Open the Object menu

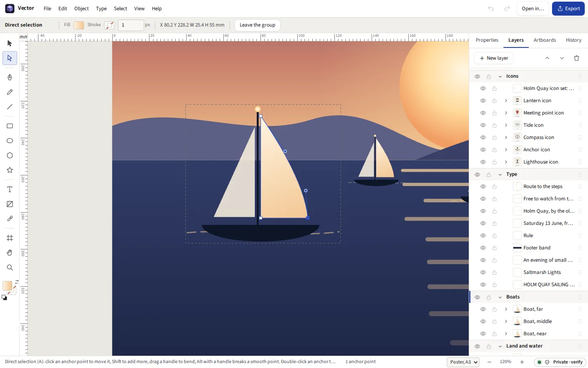(x=81, y=9)
